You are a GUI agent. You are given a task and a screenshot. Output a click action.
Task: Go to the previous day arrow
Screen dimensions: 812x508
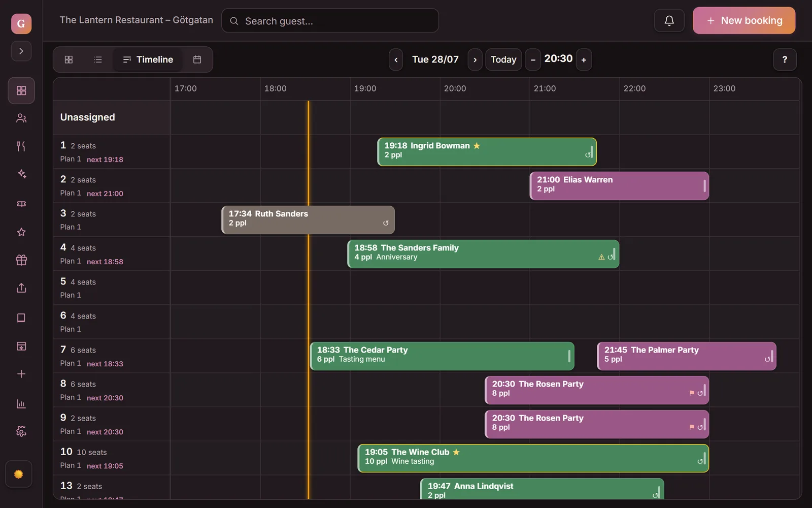click(396, 59)
